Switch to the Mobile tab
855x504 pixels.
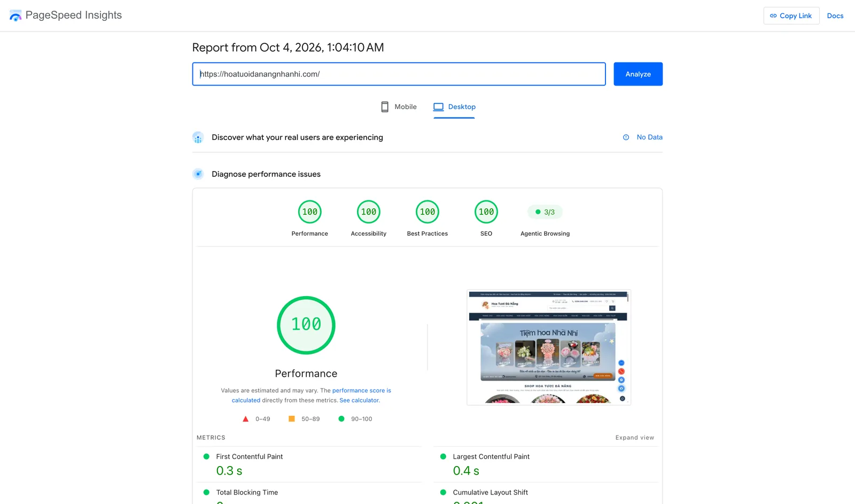click(399, 107)
